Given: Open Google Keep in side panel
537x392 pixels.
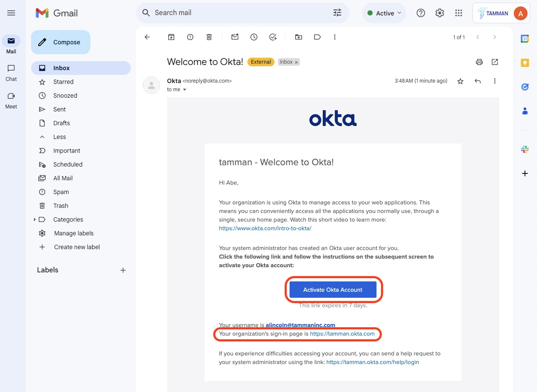Looking at the screenshot, I should pos(525,63).
